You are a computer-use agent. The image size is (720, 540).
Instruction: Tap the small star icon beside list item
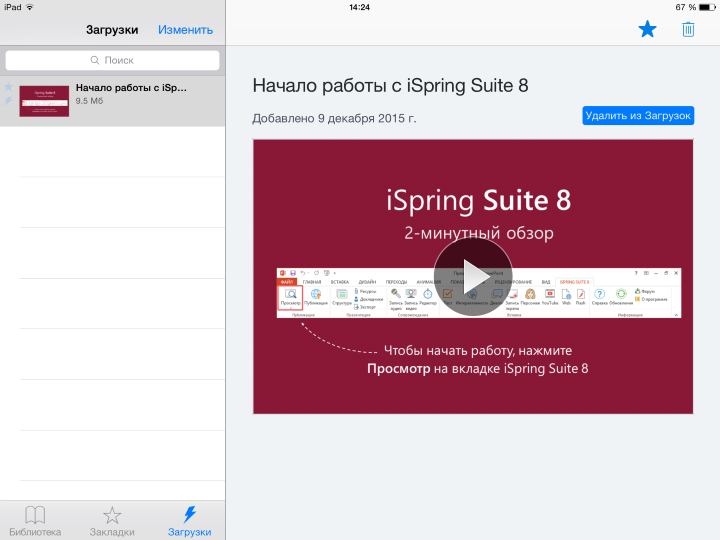pyautogui.click(x=8, y=87)
